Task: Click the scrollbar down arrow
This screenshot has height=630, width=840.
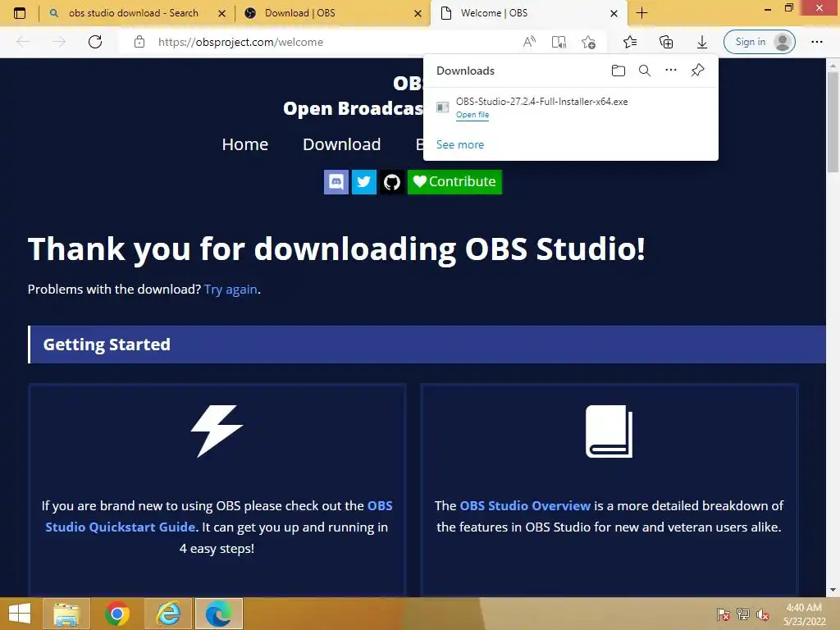Action: point(833,590)
